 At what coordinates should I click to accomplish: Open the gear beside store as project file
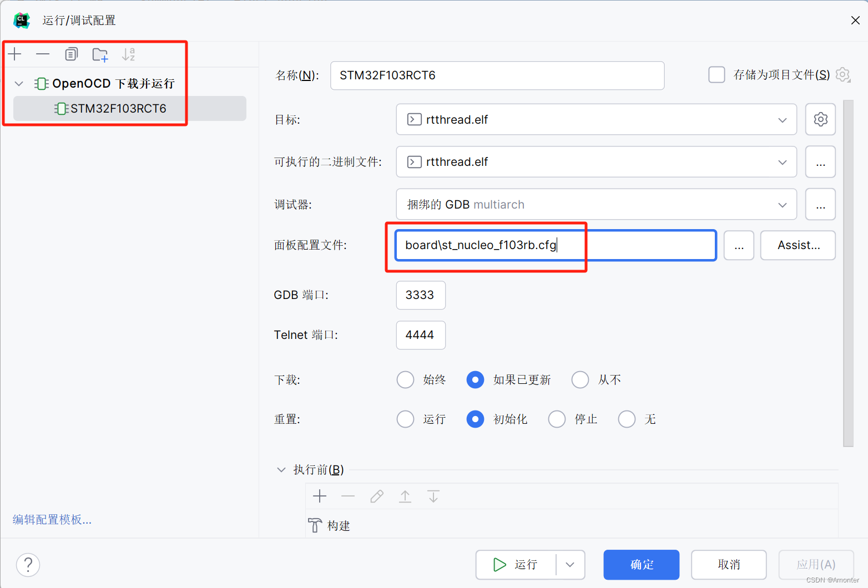click(x=842, y=74)
